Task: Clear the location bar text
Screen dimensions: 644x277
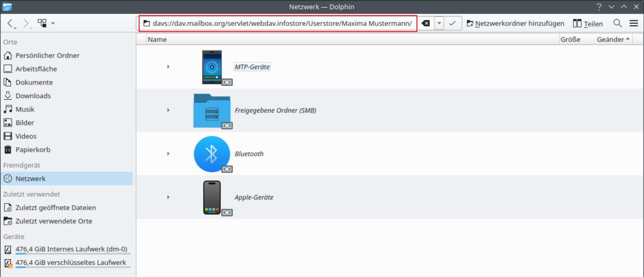Action: [426, 23]
